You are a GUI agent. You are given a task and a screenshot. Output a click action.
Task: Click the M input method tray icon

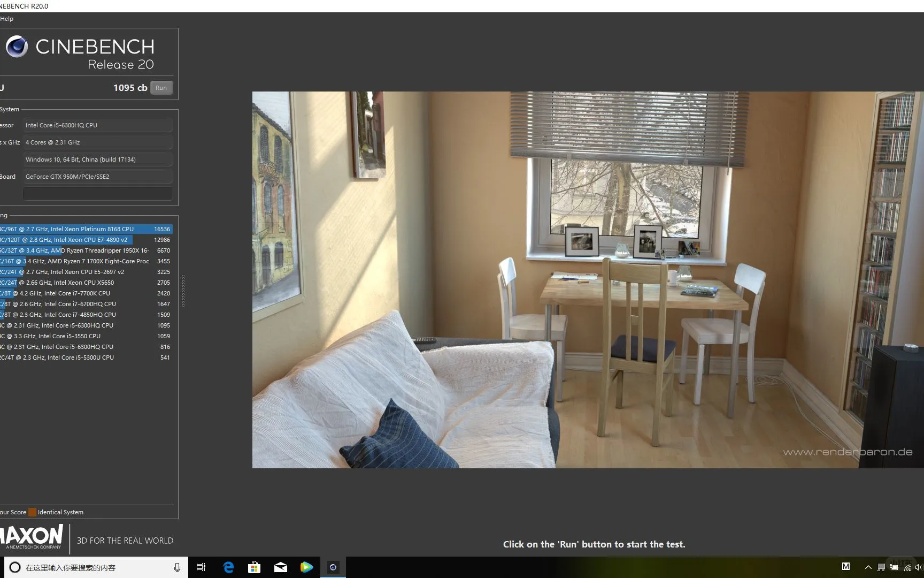[x=846, y=566]
